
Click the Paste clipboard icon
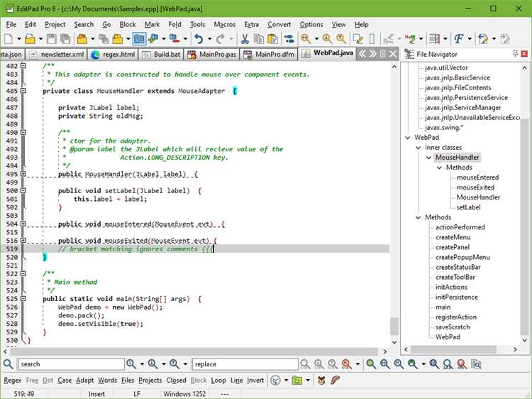(273, 39)
